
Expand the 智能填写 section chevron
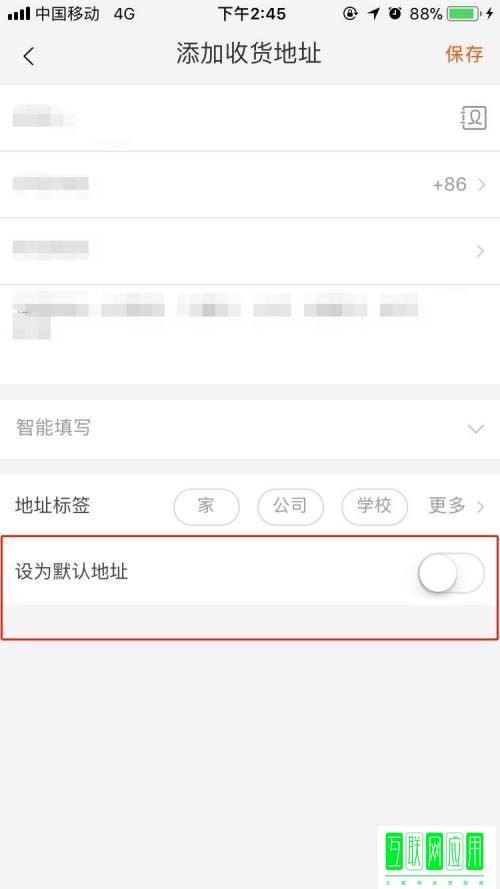coord(476,429)
